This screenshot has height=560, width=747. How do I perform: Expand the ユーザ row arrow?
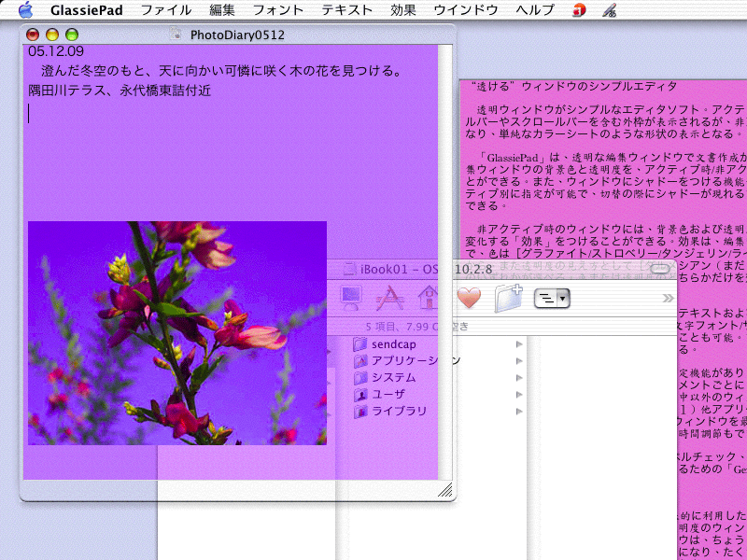click(519, 394)
